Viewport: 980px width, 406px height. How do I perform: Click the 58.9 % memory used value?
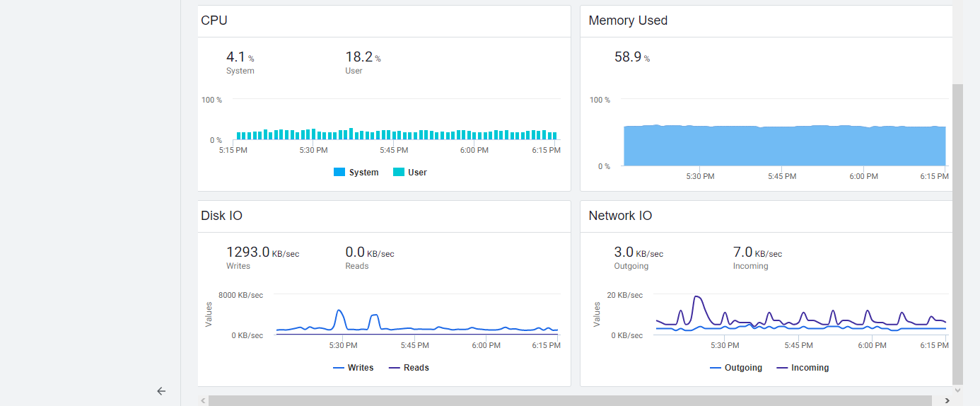pyautogui.click(x=632, y=57)
